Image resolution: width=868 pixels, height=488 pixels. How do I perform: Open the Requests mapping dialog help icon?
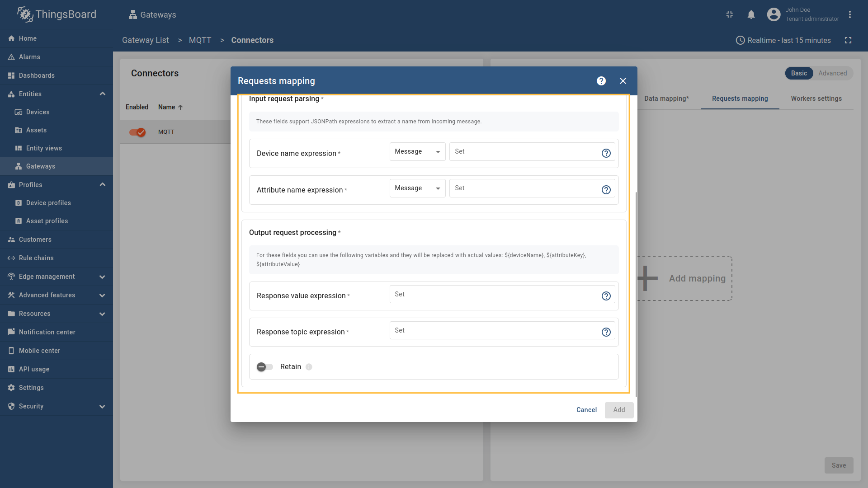(601, 81)
